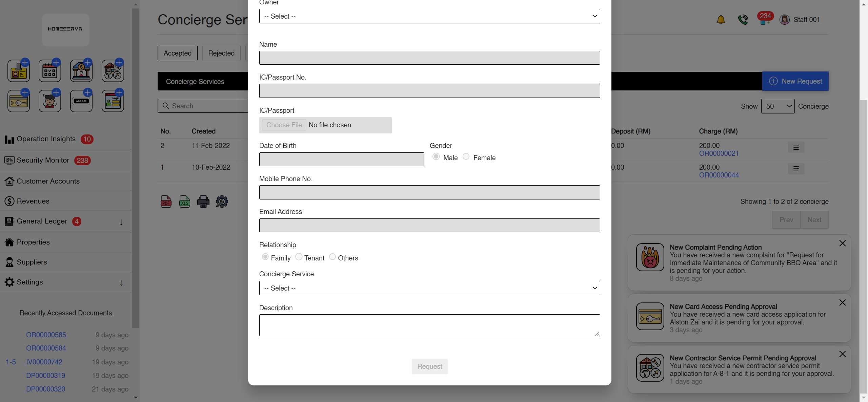Open the table settings gear-wrench icon
868x402 pixels.
tap(222, 201)
